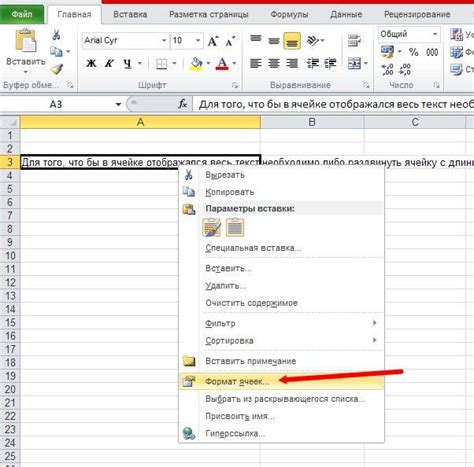Screen dimensions: 474x467
Task: Click column A header
Action: pos(140,122)
